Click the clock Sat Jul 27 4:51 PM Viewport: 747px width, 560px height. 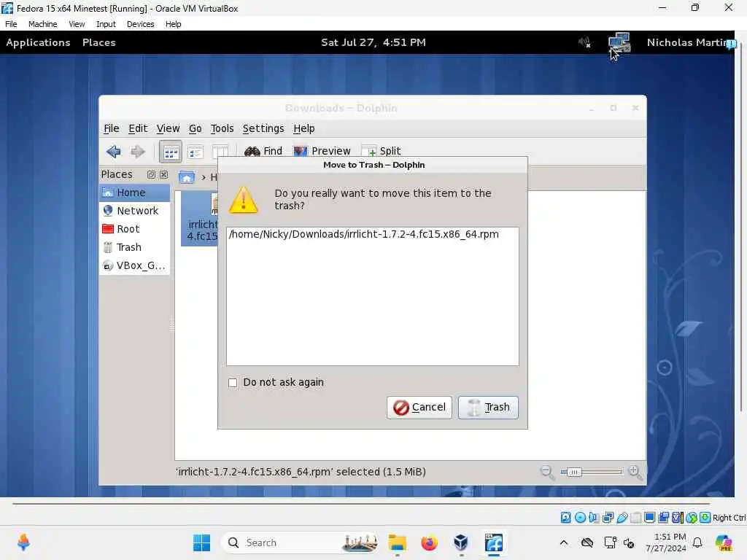coord(373,42)
